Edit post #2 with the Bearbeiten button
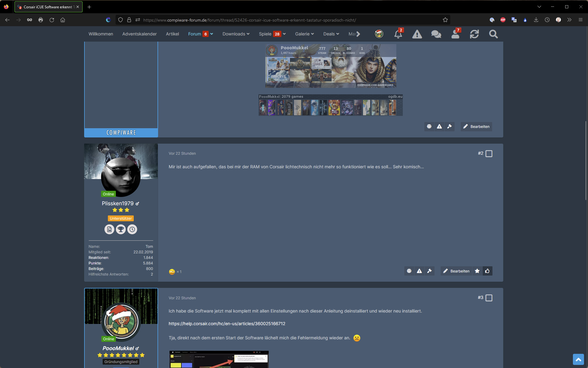 [456, 271]
